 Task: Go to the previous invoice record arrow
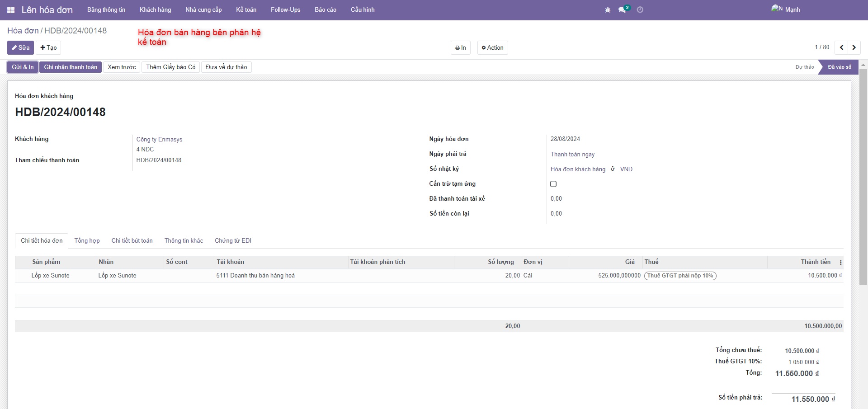(x=841, y=47)
